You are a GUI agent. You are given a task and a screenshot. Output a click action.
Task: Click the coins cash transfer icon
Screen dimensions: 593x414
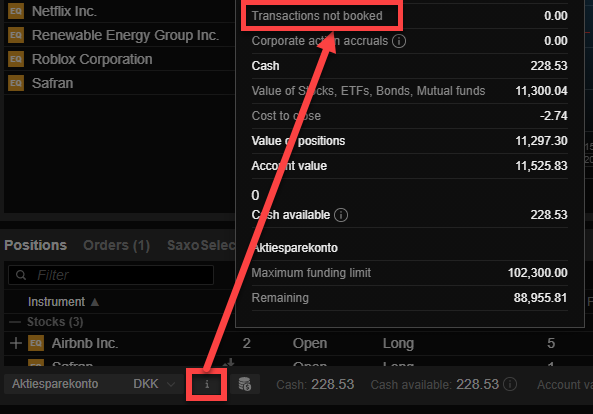[245, 384]
